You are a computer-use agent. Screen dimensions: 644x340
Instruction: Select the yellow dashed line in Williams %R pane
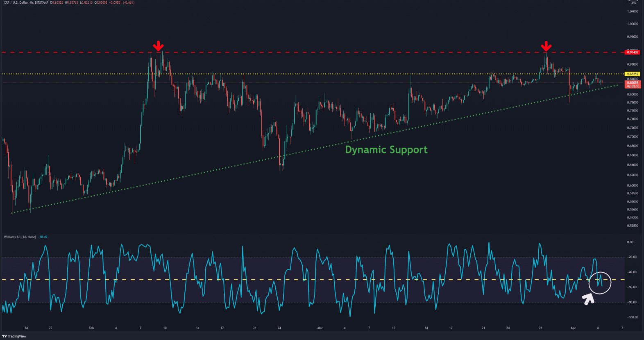[x=287, y=280]
